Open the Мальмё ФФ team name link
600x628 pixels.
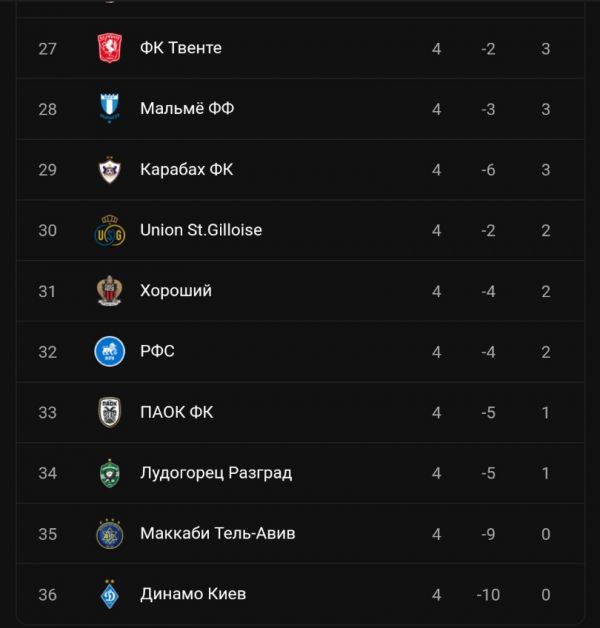click(x=187, y=109)
